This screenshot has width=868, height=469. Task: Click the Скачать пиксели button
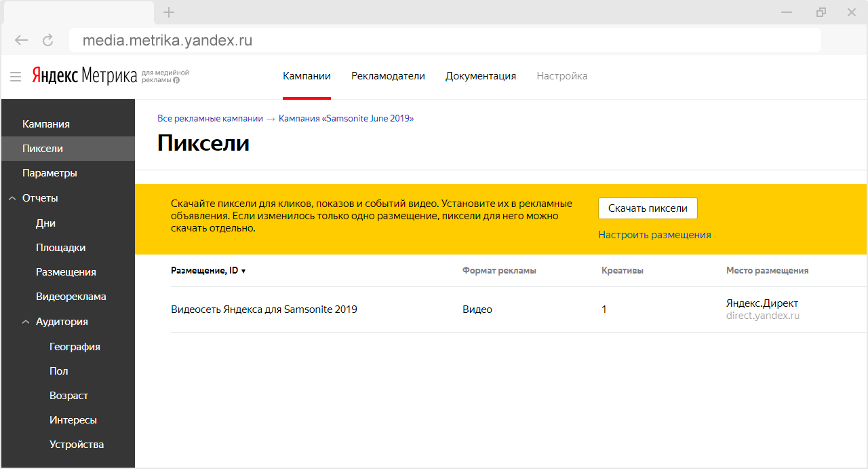pos(648,208)
